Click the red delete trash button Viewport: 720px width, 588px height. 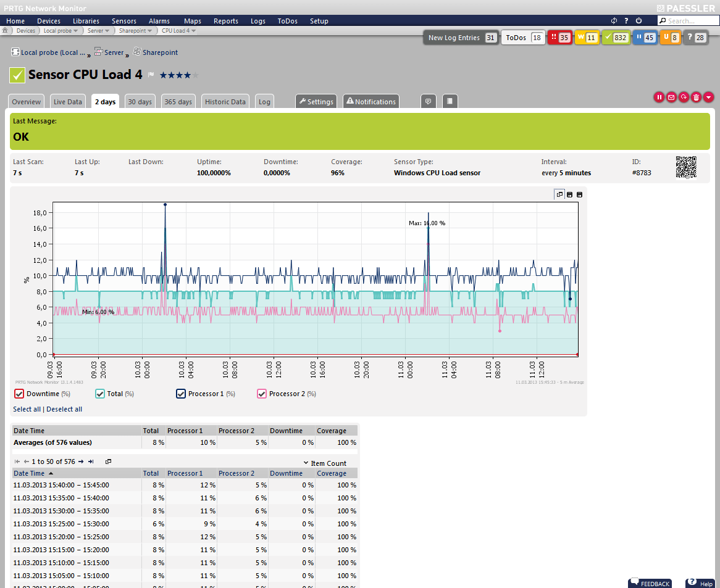tap(696, 97)
